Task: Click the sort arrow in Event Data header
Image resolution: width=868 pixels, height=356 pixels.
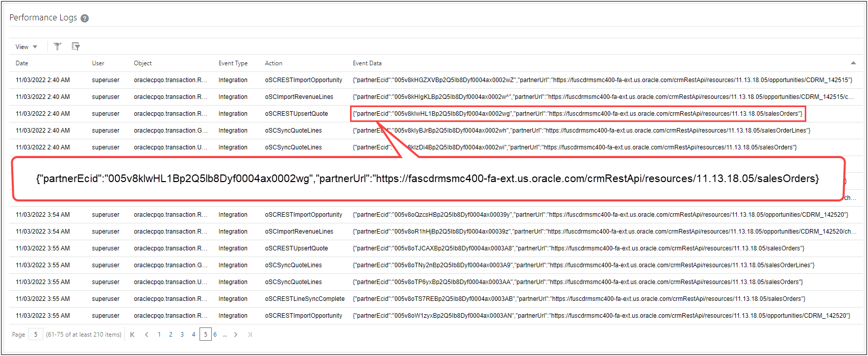Action: pos(853,63)
